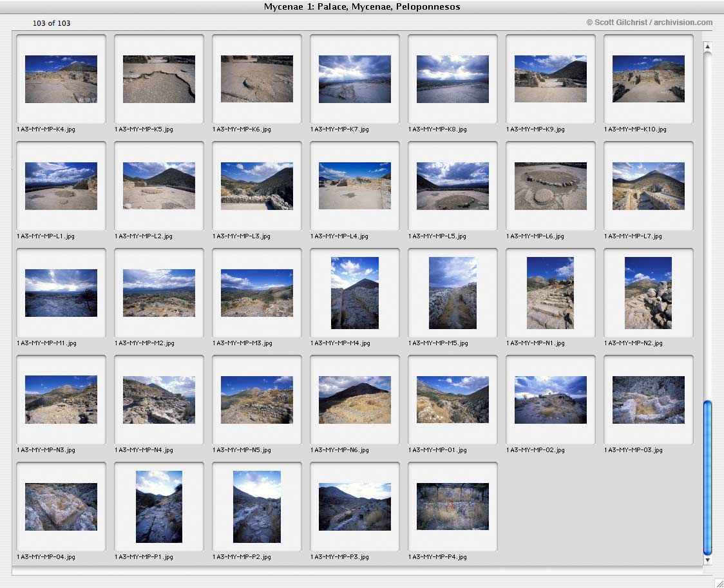Screen dimensions: 724x588
Task: Select the 1A3-MY-MP-P2.jpg portrait thumbnail
Action: tap(257, 507)
